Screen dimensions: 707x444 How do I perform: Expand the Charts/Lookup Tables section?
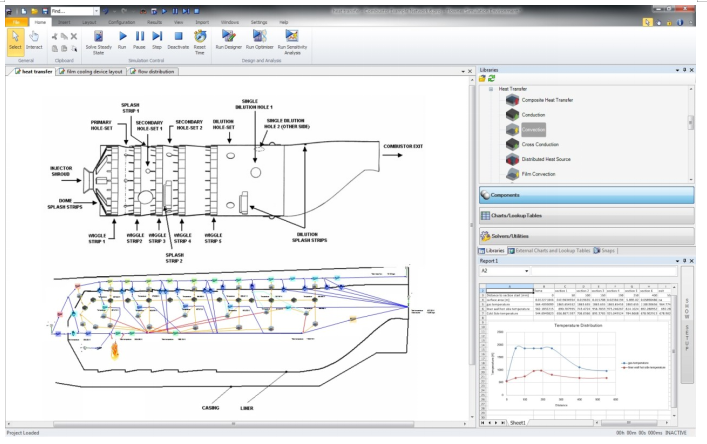pyautogui.click(x=587, y=215)
